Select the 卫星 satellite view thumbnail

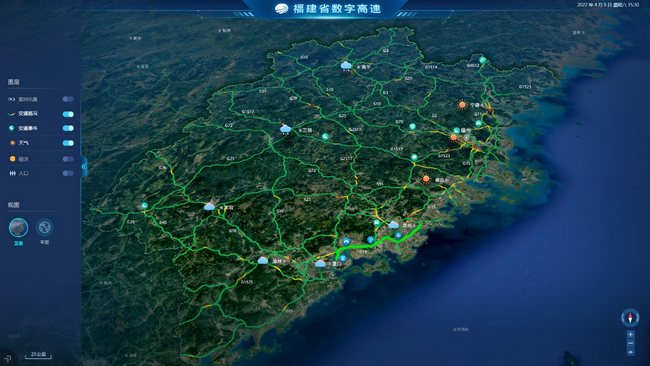(x=19, y=227)
